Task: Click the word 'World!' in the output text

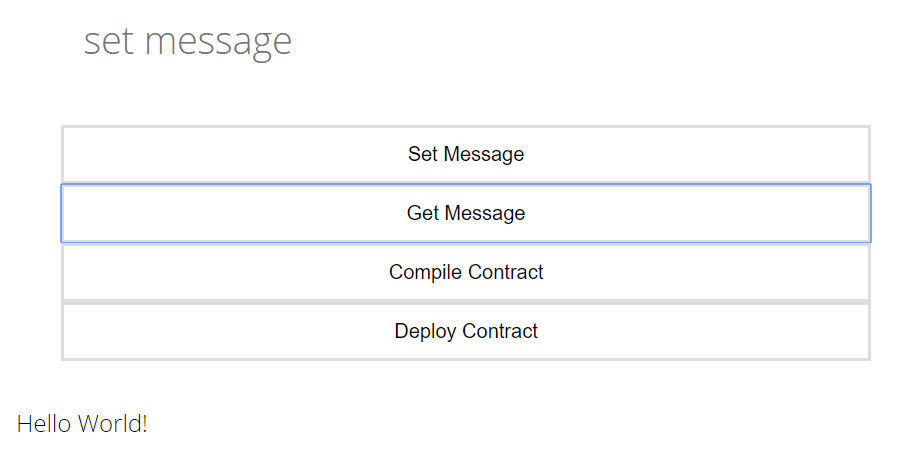Action: point(112,424)
